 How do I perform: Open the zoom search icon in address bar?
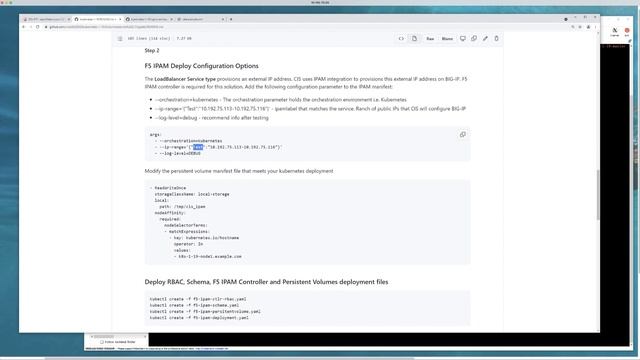click(x=573, y=27)
